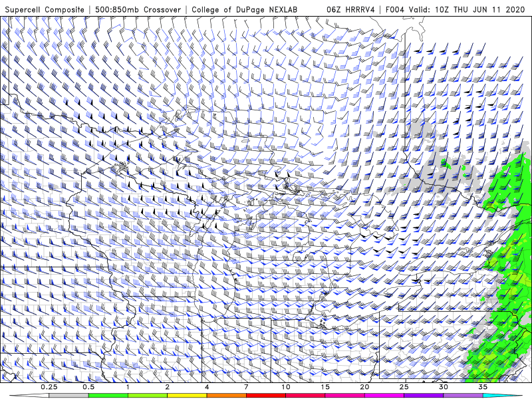Click the 0.25 legend value
Screen dimensions: 532x399
[49, 387]
